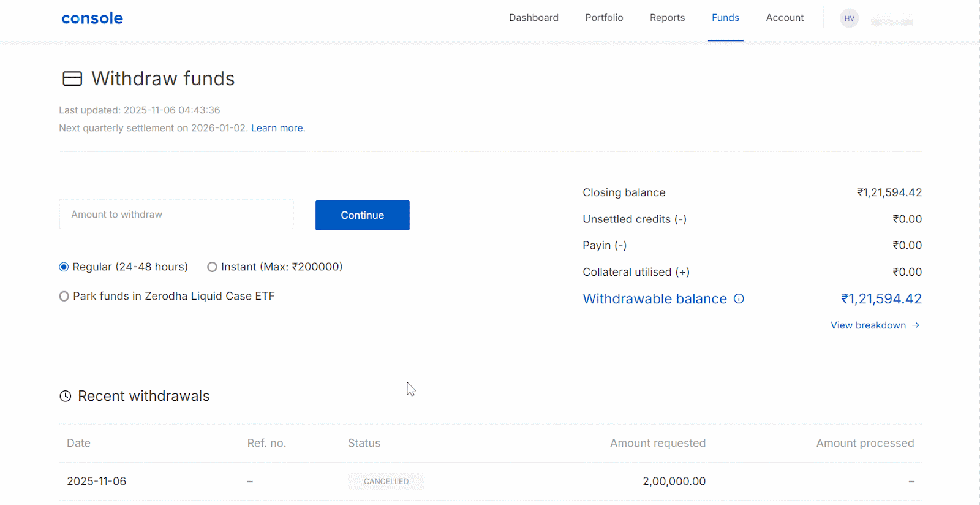The image size is (980, 505).
Task: Click the Date column header
Action: 78,443
